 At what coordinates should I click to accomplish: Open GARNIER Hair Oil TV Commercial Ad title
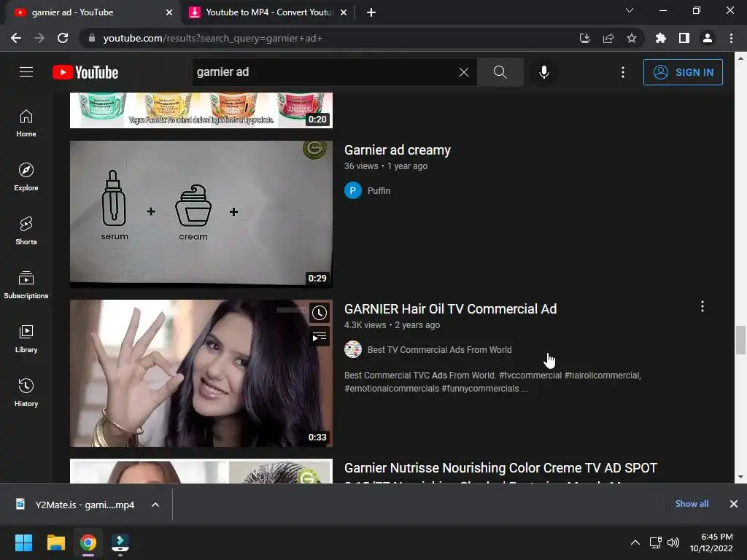[450, 309]
